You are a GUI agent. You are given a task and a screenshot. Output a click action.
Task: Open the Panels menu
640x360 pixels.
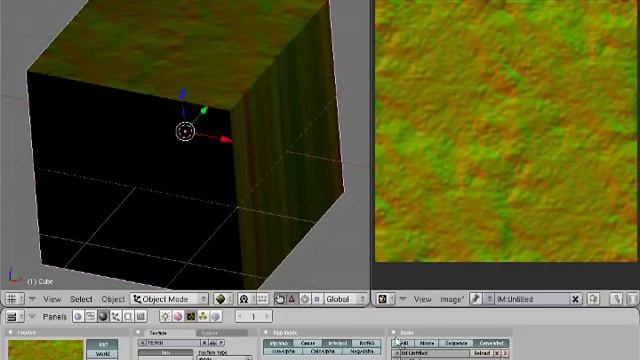coord(54,316)
